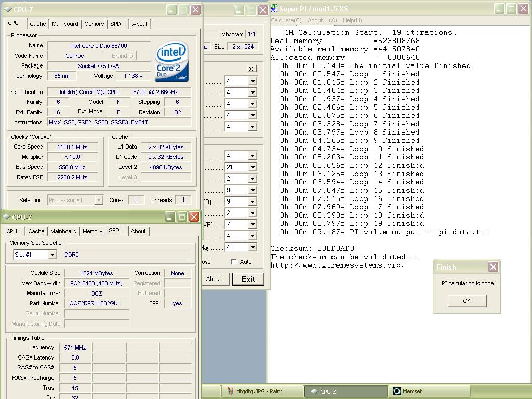Click the Rated FSB 2200.2 MHz value

tap(72, 177)
